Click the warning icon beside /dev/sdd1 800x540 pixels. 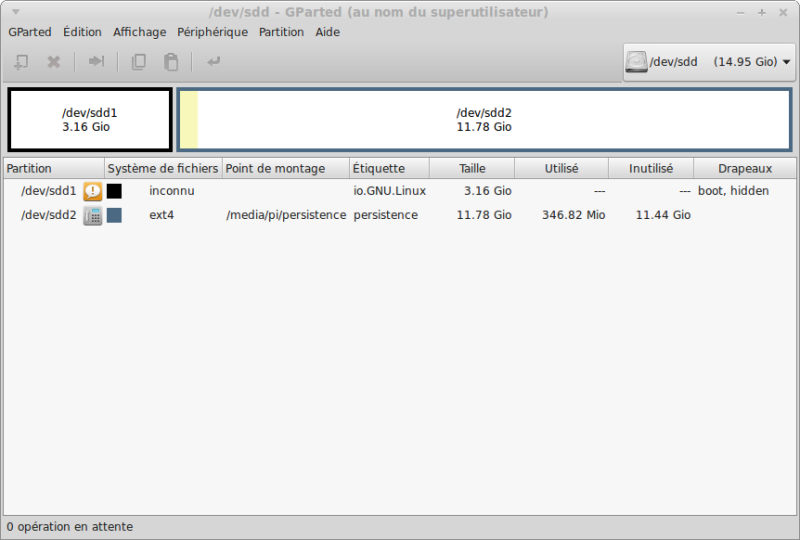point(92,191)
